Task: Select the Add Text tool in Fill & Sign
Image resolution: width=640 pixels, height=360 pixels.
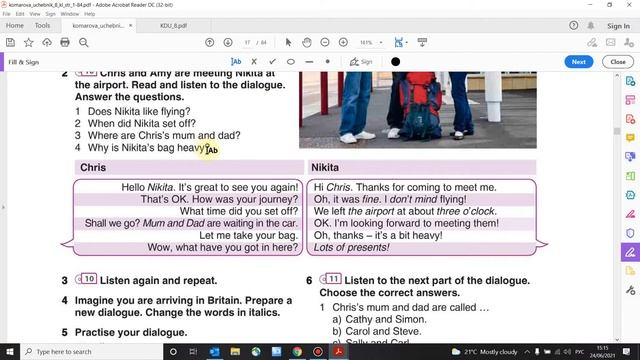Action: tap(236, 62)
